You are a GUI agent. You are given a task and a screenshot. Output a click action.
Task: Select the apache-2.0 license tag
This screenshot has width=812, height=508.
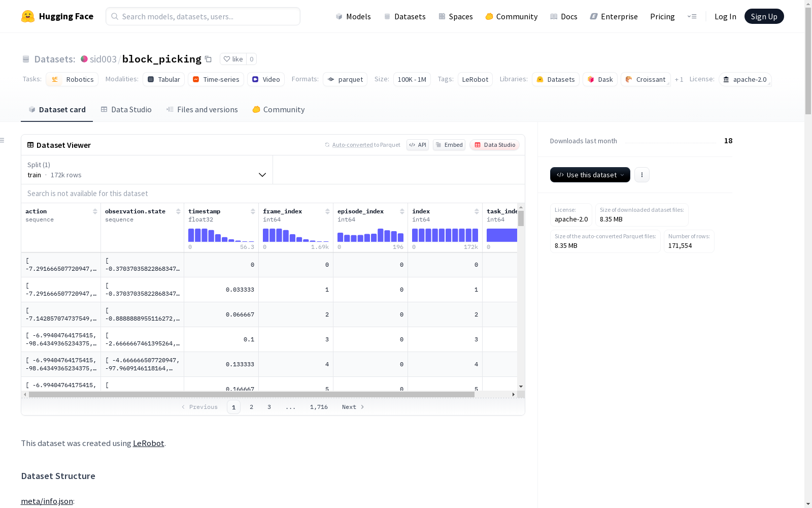pyautogui.click(x=745, y=79)
